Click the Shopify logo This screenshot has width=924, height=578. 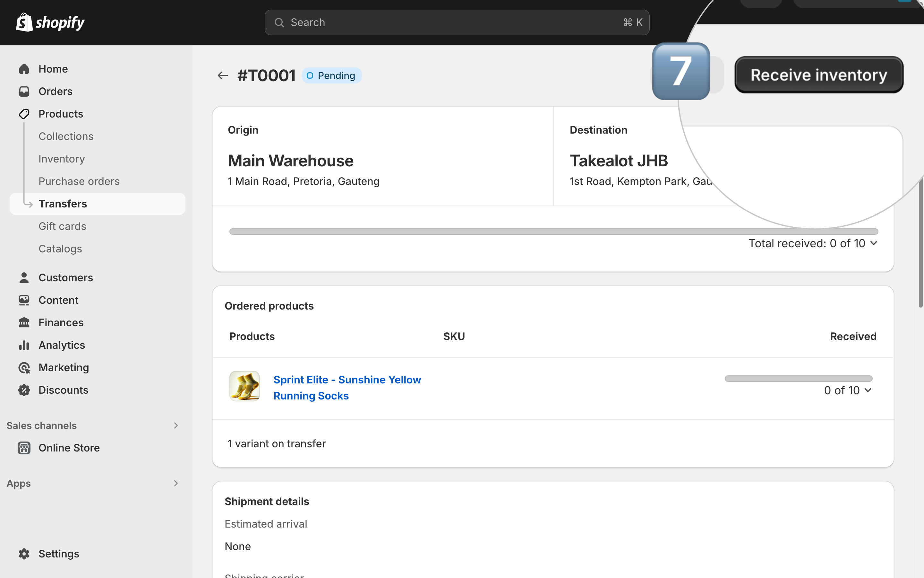coord(50,22)
